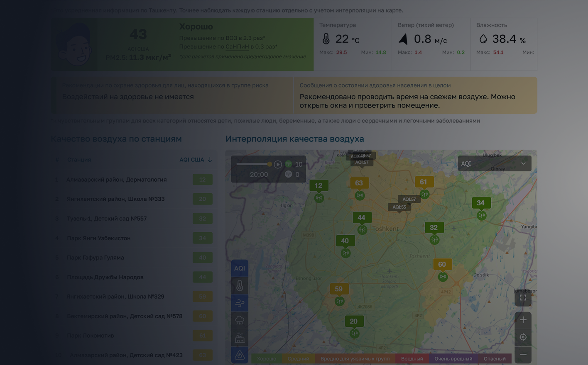The height and width of the screenshot is (365, 588).
Task: Show the factory pollution sources layer
Action: pyautogui.click(x=240, y=338)
